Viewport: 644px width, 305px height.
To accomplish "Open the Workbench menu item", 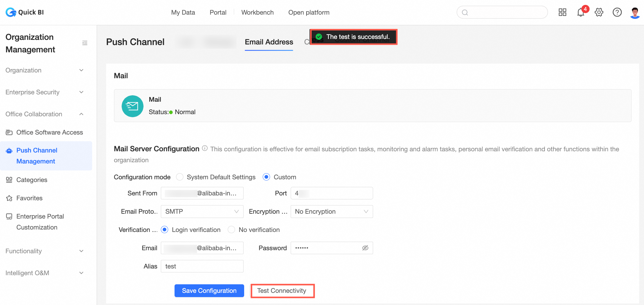I will (x=257, y=12).
